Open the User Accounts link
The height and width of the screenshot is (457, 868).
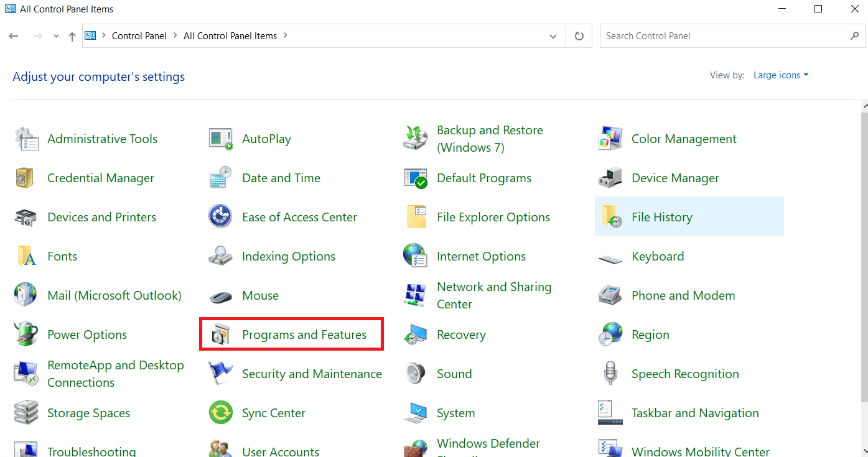[x=281, y=451]
